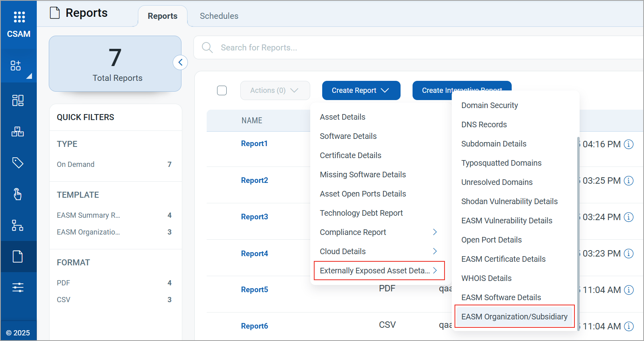This screenshot has width=644, height=341.
Task: Open the Report1 link
Action: click(254, 144)
